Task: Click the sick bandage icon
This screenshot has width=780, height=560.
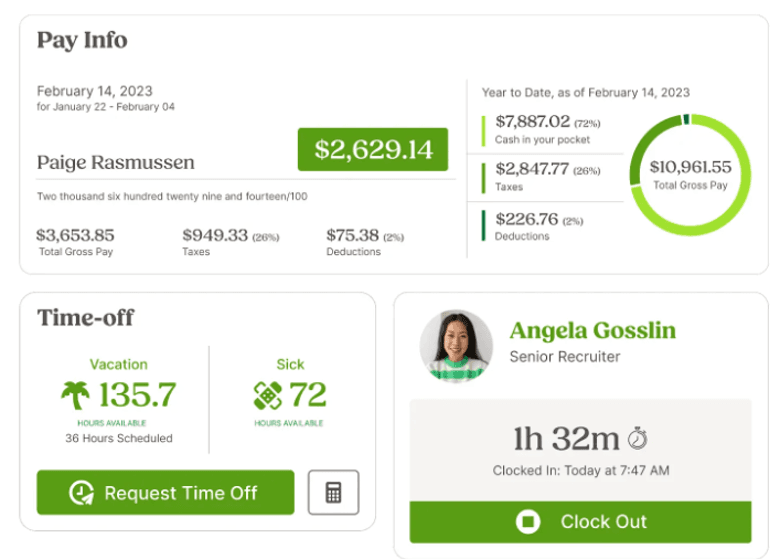Action: tap(268, 395)
